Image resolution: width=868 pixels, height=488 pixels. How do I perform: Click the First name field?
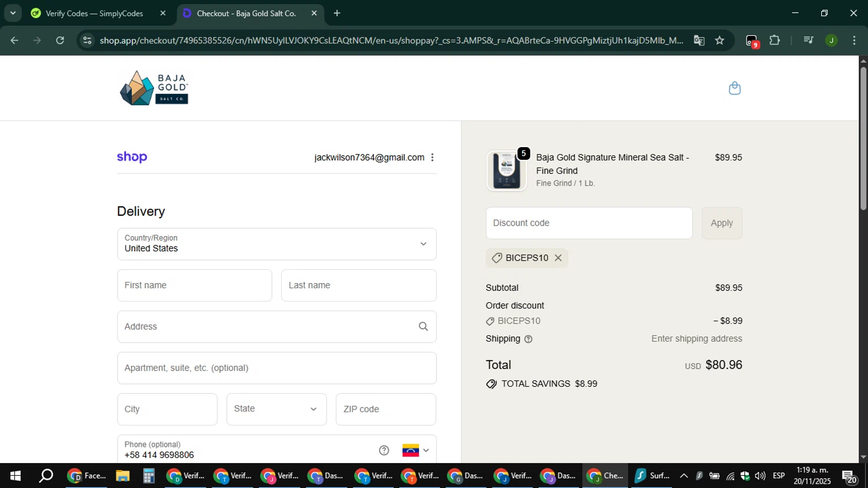click(x=194, y=285)
